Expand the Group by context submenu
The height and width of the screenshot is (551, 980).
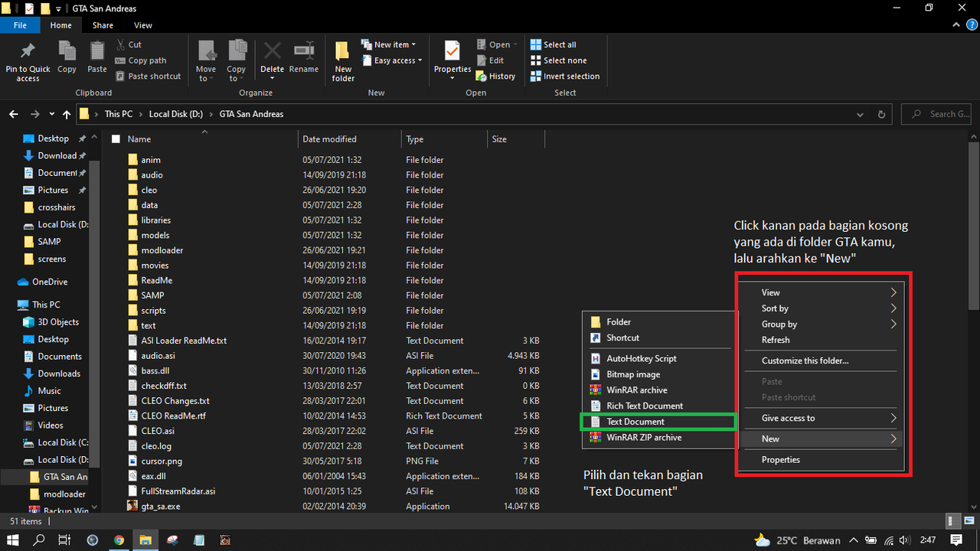tap(822, 324)
